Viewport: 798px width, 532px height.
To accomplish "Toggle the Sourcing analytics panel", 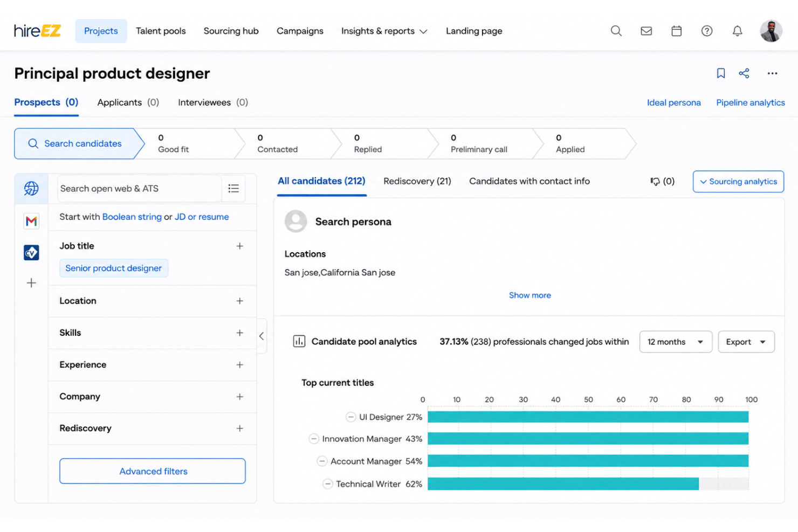I will 738,182.
